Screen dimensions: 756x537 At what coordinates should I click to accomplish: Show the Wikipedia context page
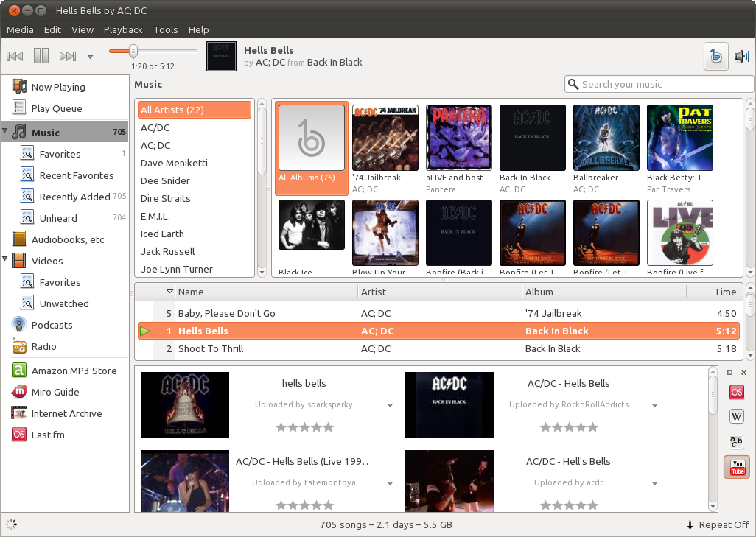737,416
